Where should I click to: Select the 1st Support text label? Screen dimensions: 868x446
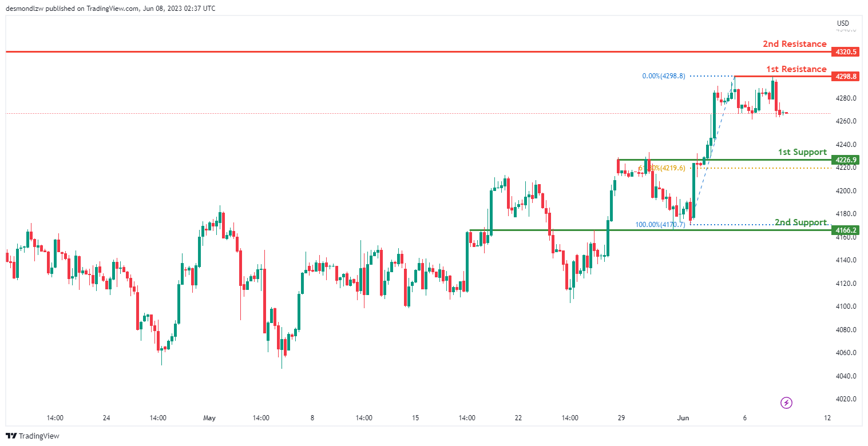pyautogui.click(x=802, y=152)
